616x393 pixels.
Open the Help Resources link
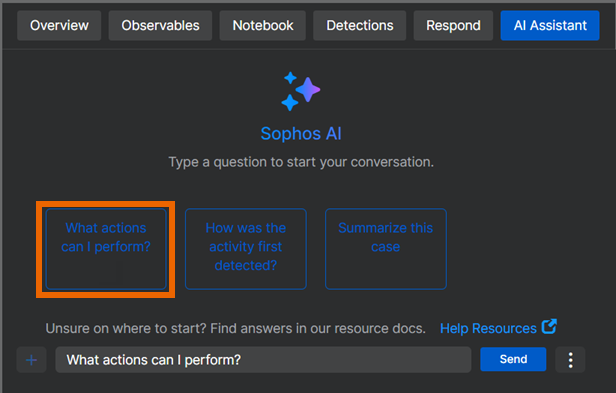[488, 328]
